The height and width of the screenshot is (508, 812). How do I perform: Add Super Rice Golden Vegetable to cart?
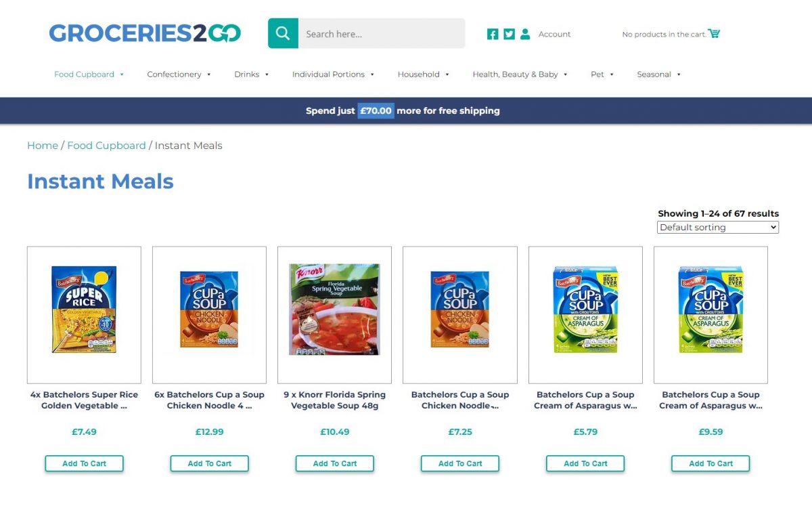(85, 463)
